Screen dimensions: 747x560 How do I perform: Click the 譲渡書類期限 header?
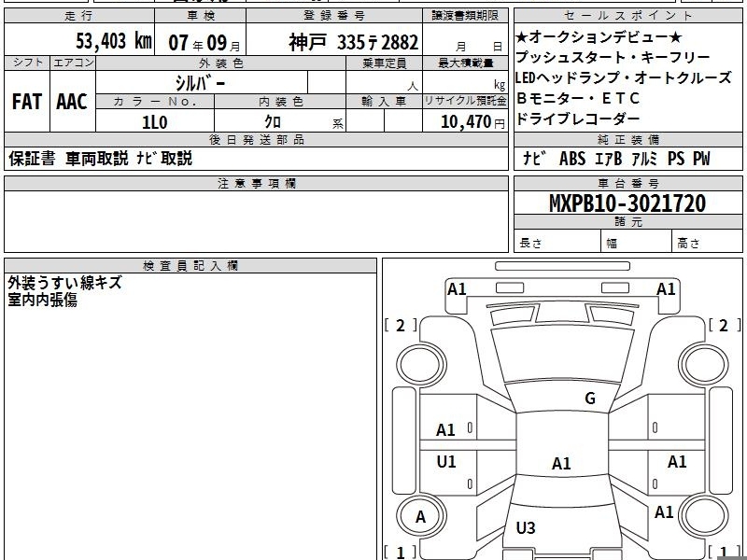point(465,16)
